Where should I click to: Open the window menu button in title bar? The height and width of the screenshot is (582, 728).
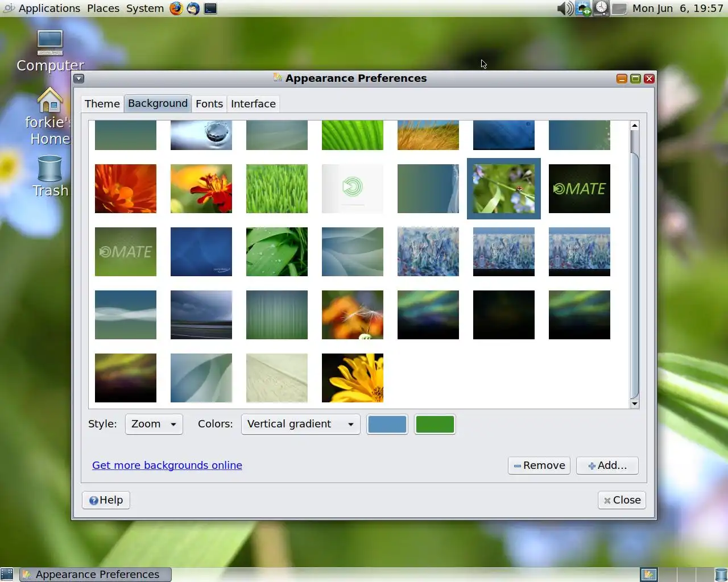(79, 78)
